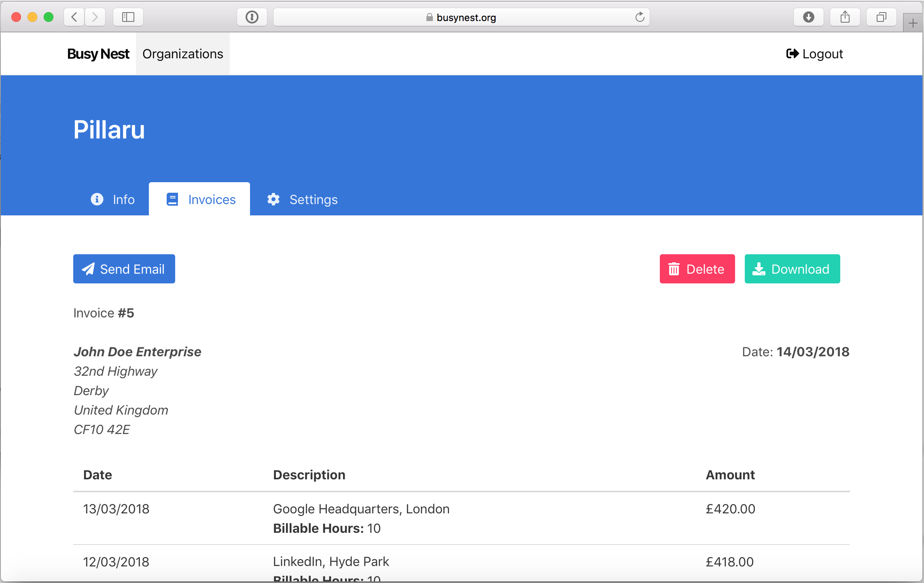Image resolution: width=924 pixels, height=583 pixels.
Task: Open the 1Password extension icon
Action: click(252, 17)
